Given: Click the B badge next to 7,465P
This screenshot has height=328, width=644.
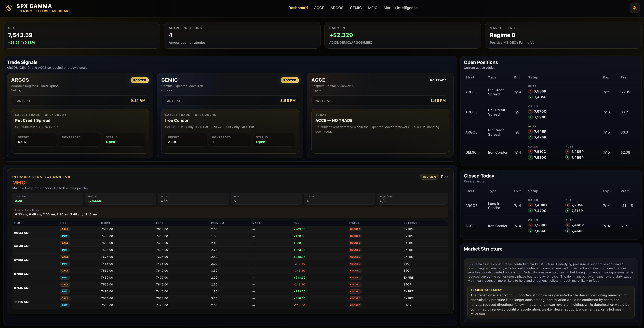Looking at the screenshot, I should coord(567,158).
